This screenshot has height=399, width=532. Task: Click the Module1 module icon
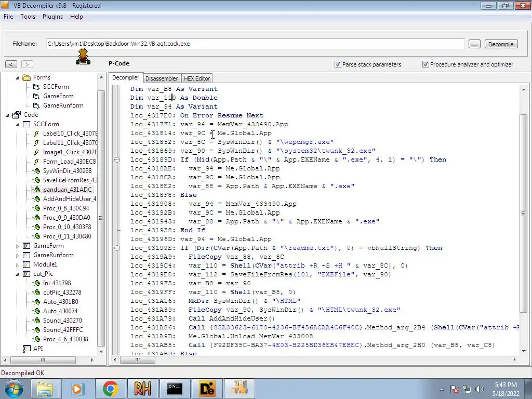tap(26, 264)
